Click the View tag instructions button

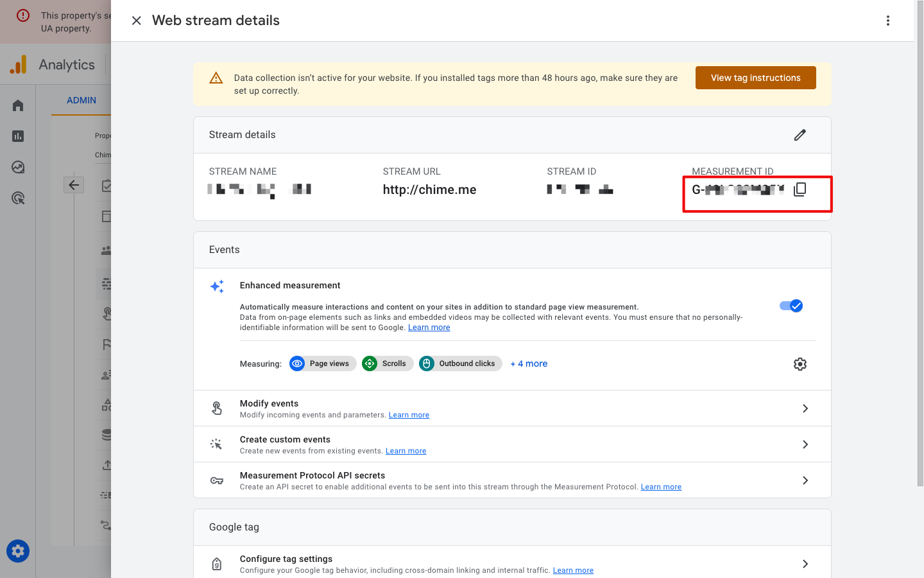[x=755, y=78]
